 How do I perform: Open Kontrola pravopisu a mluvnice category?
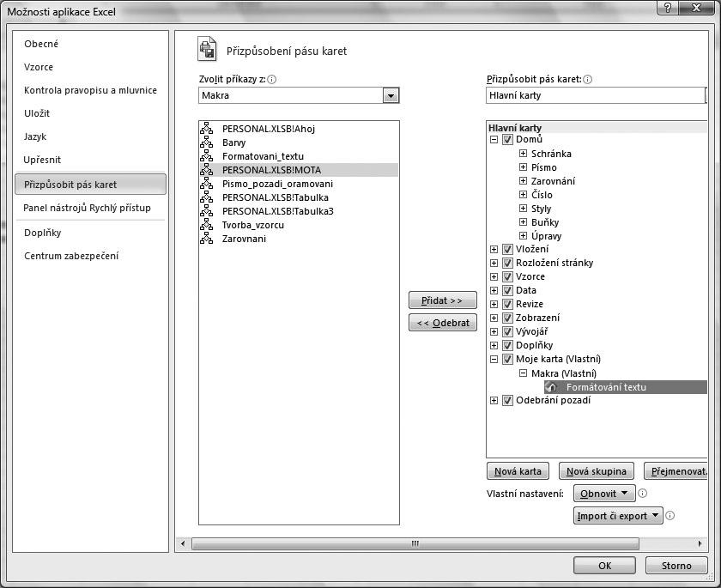(91, 91)
